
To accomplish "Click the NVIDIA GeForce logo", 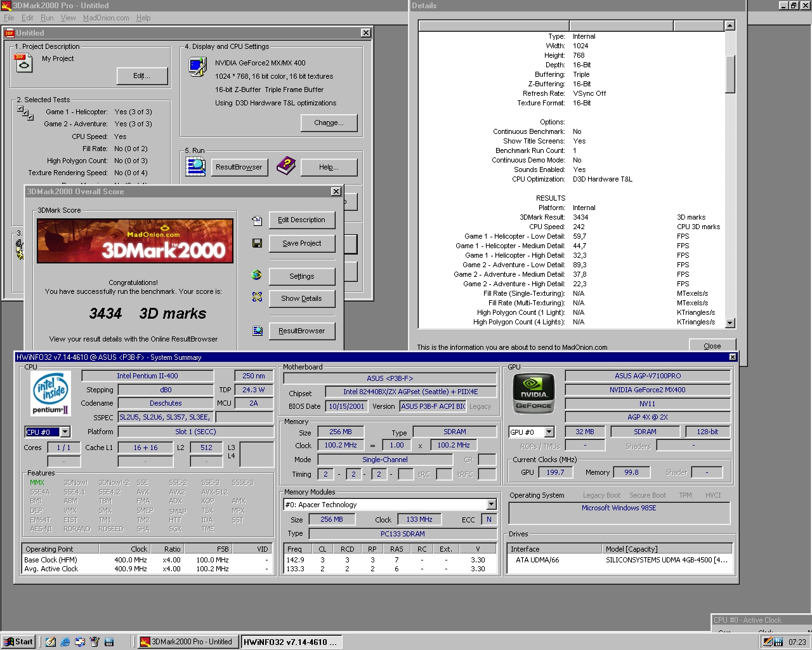I will click(x=534, y=393).
